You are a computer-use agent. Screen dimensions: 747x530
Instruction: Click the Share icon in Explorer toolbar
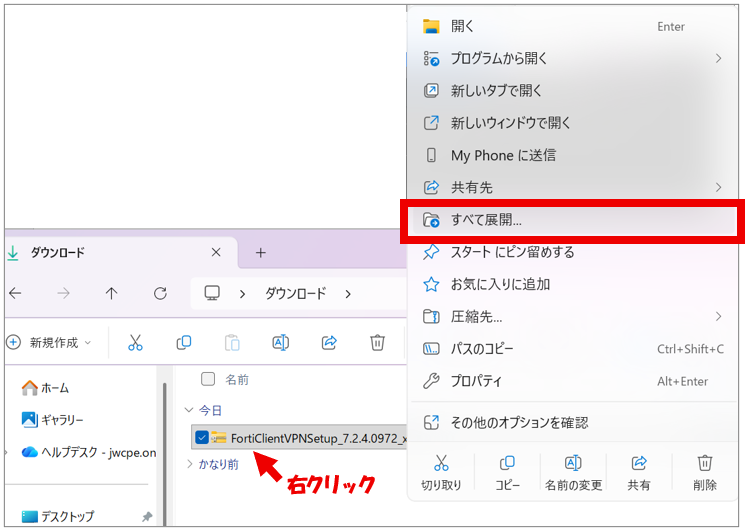pyautogui.click(x=329, y=342)
